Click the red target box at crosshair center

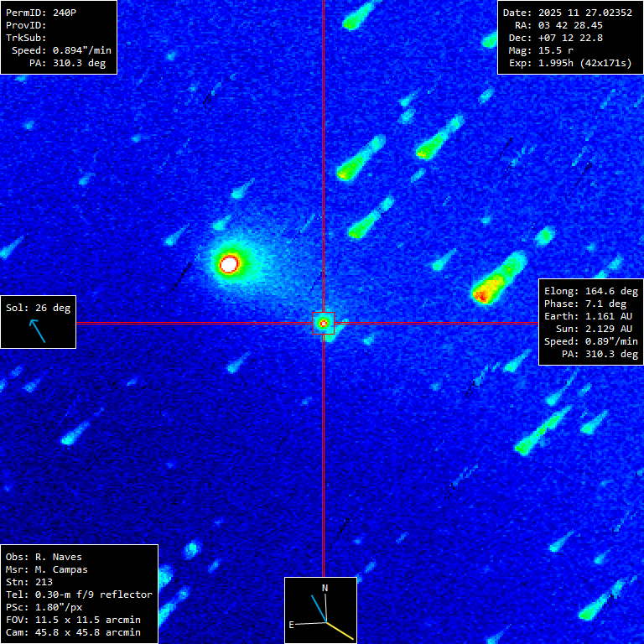[323, 323]
